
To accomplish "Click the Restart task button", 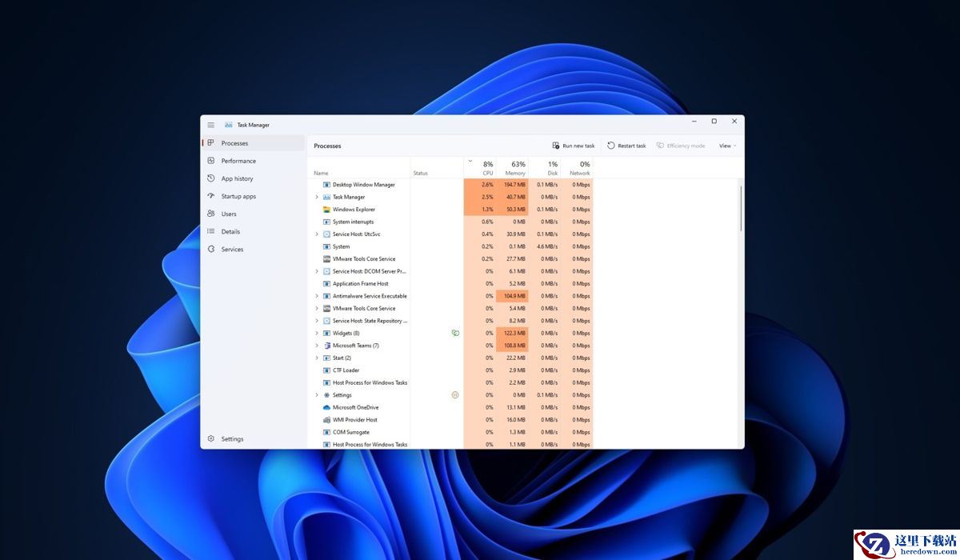I will click(626, 146).
